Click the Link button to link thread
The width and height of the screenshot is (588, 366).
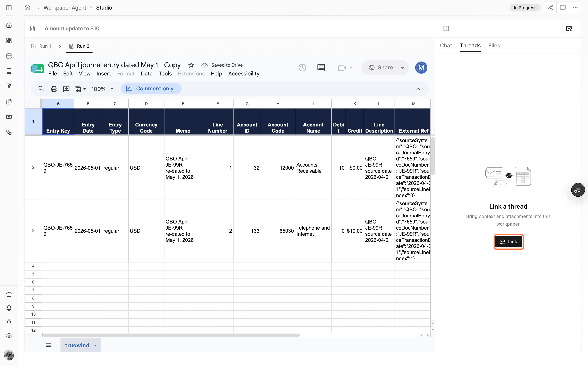508,242
